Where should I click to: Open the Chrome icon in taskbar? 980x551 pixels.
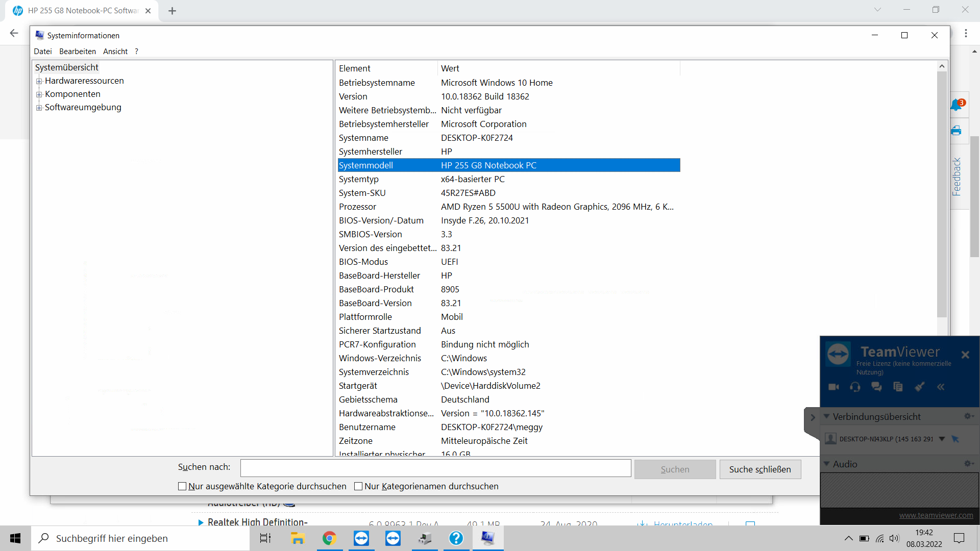click(x=329, y=538)
